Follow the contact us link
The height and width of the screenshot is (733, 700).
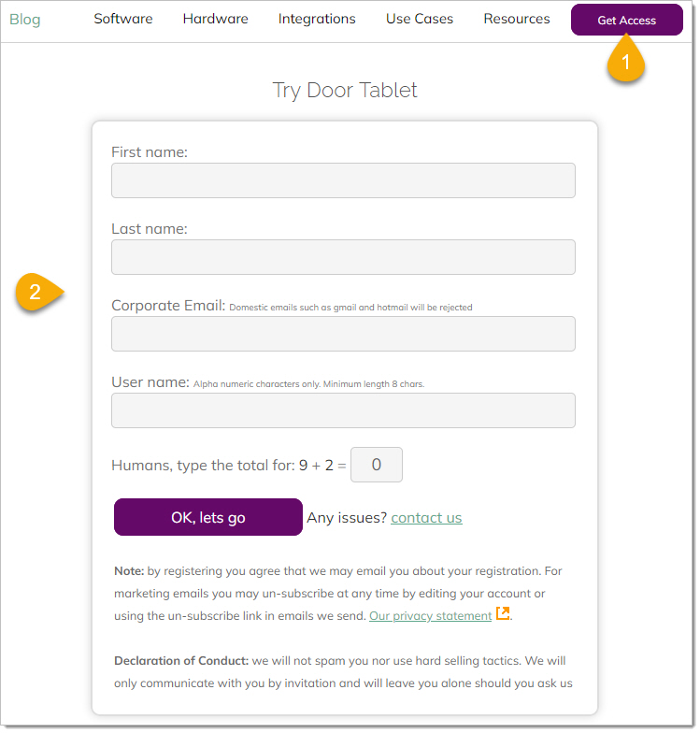[x=426, y=518]
